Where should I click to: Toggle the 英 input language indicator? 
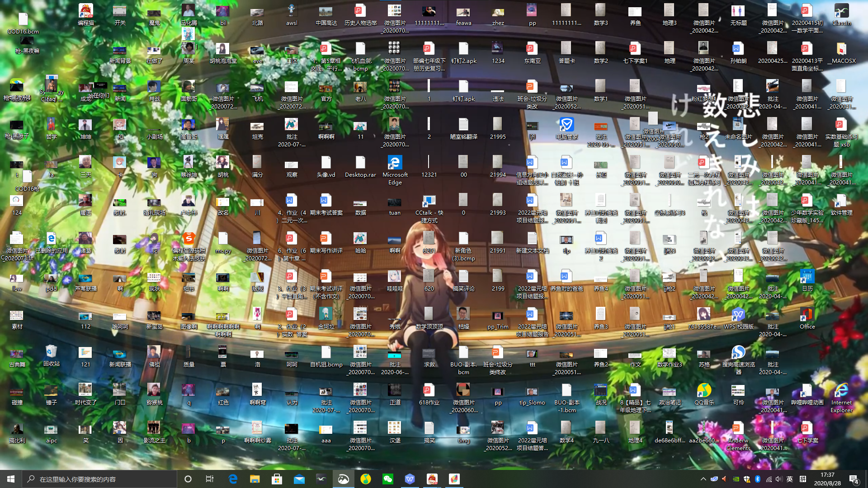click(790, 479)
